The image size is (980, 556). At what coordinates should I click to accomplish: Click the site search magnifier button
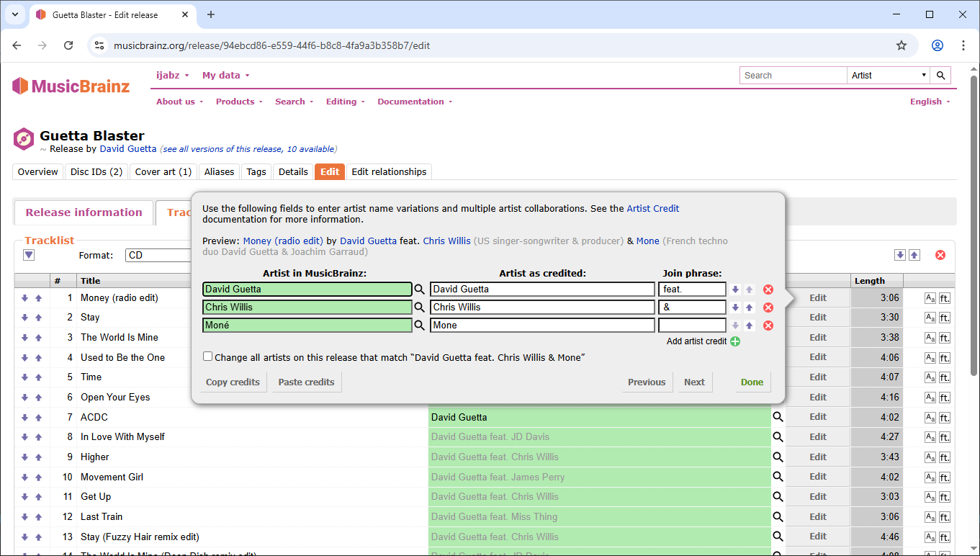coord(940,75)
